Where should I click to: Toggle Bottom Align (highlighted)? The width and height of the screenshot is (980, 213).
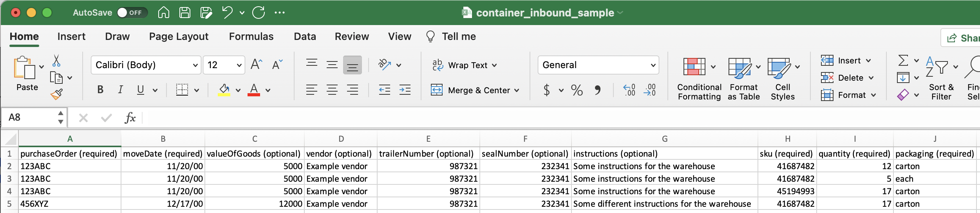pos(353,65)
